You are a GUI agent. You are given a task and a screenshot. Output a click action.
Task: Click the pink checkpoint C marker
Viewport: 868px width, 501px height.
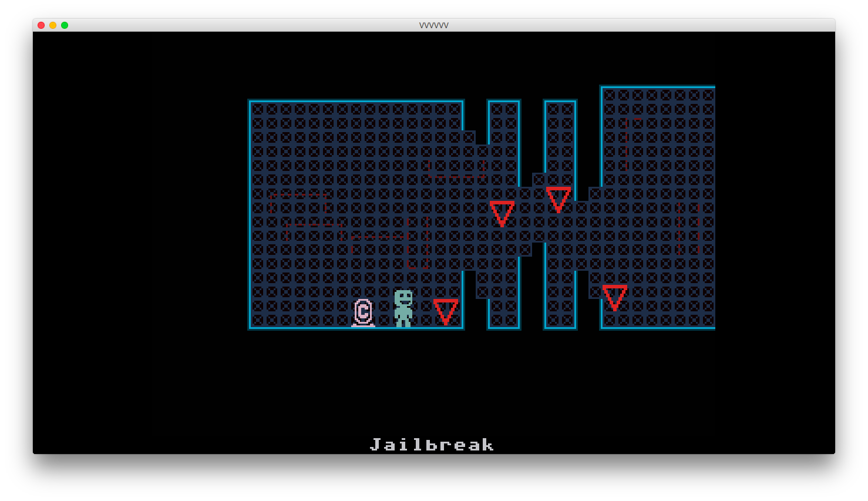(x=363, y=312)
